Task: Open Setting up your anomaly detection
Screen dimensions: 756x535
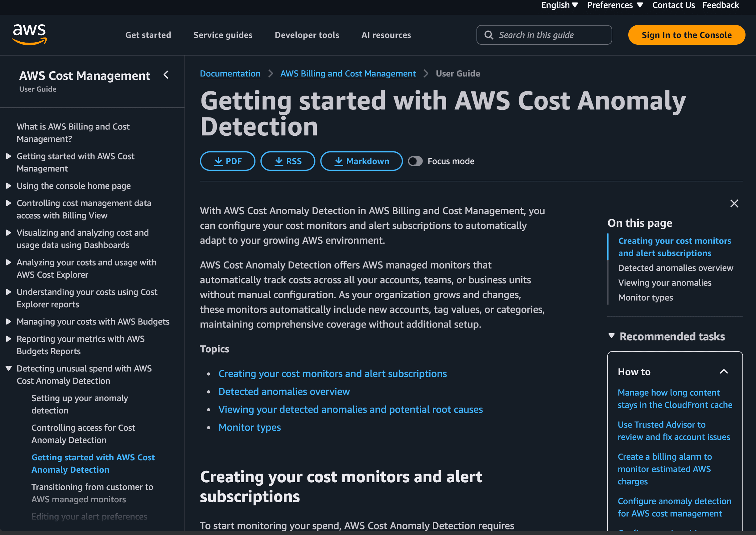Action: coord(80,404)
